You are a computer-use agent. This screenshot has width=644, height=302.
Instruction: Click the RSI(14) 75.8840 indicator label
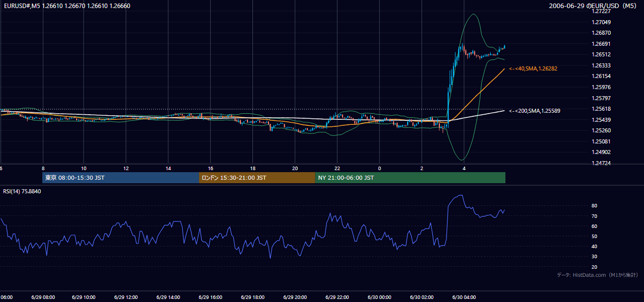[22, 191]
